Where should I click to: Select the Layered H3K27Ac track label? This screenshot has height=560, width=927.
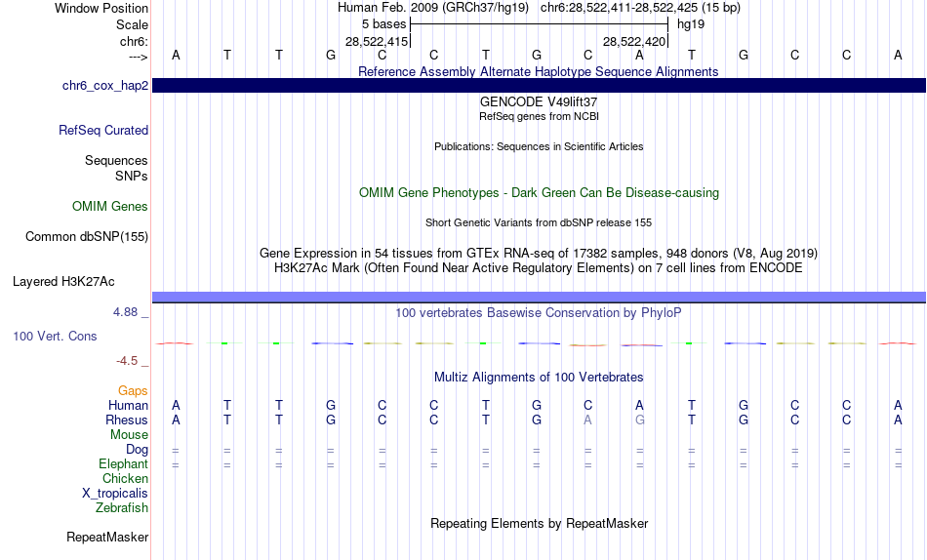(63, 282)
